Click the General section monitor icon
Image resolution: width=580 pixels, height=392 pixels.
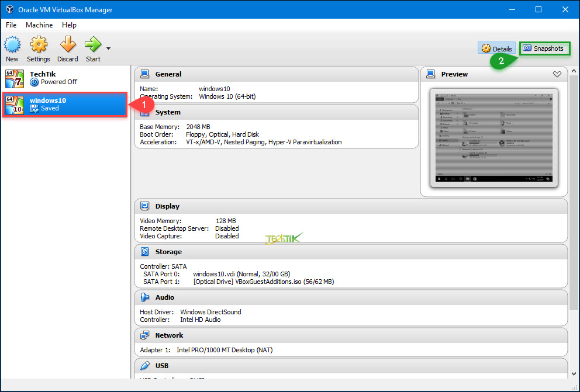[144, 74]
